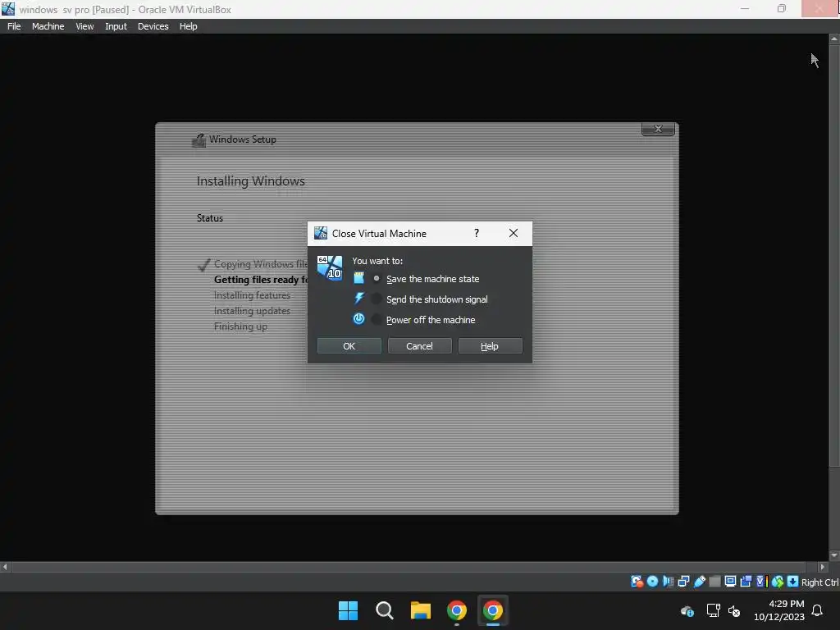The image size is (840, 630).
Task: Click the muted volume tray icon
Action: (734, 610)
